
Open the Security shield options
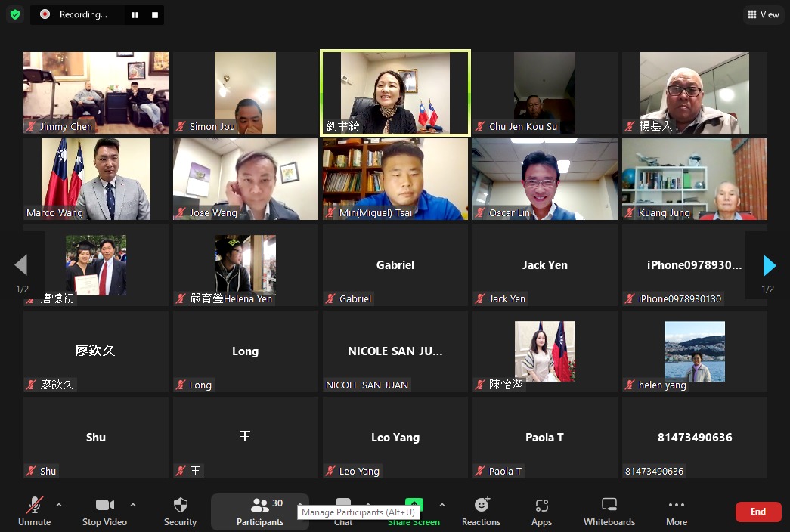(x=180, y=511)
